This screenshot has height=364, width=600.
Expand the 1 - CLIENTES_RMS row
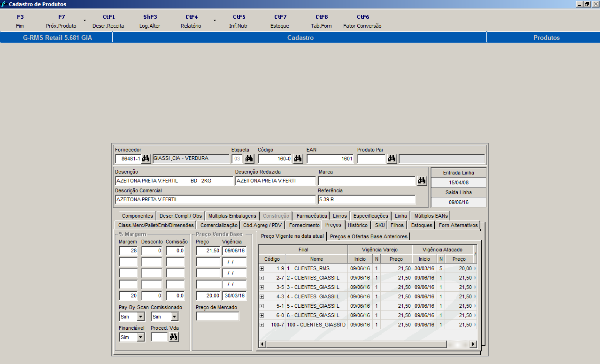(262, 268)
